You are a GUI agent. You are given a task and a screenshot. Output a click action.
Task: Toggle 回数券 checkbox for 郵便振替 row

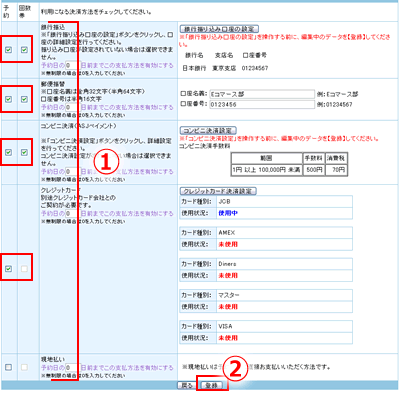(24, 99)
